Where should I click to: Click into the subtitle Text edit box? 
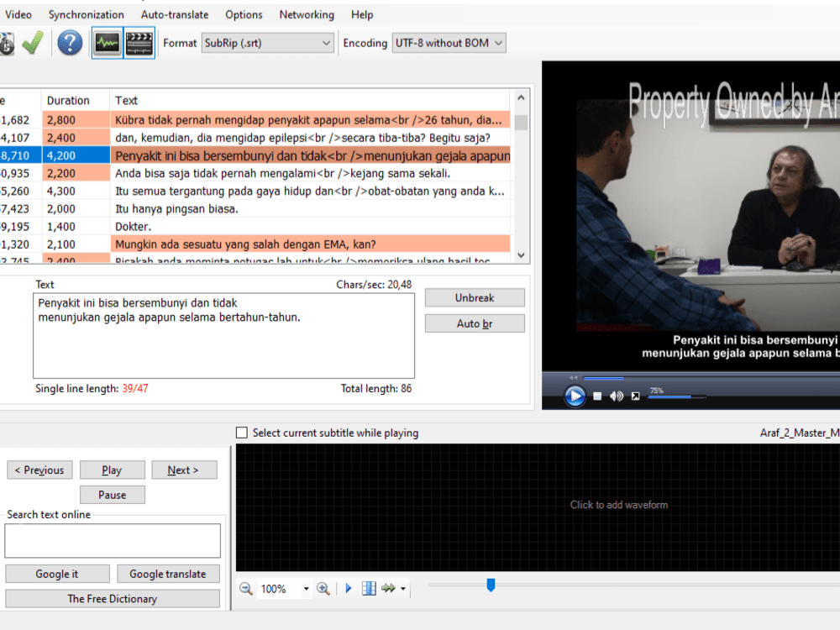tap(224, 335)
